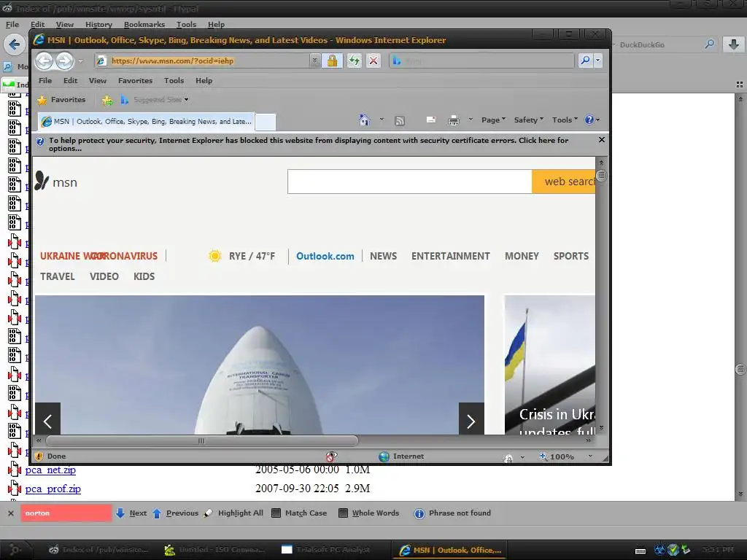Open the IE Edit menu
The image size is (747, 560).
tap(71, 80)
